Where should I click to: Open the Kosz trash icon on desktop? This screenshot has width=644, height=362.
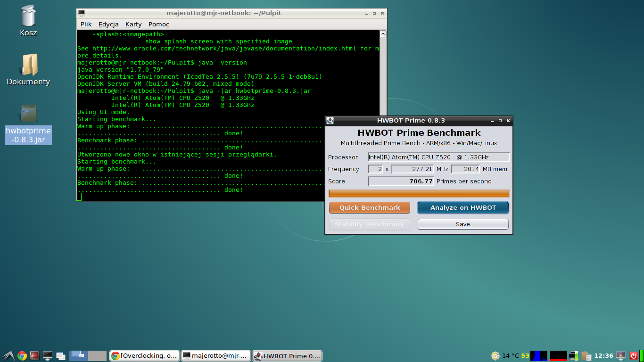point(29,16)
